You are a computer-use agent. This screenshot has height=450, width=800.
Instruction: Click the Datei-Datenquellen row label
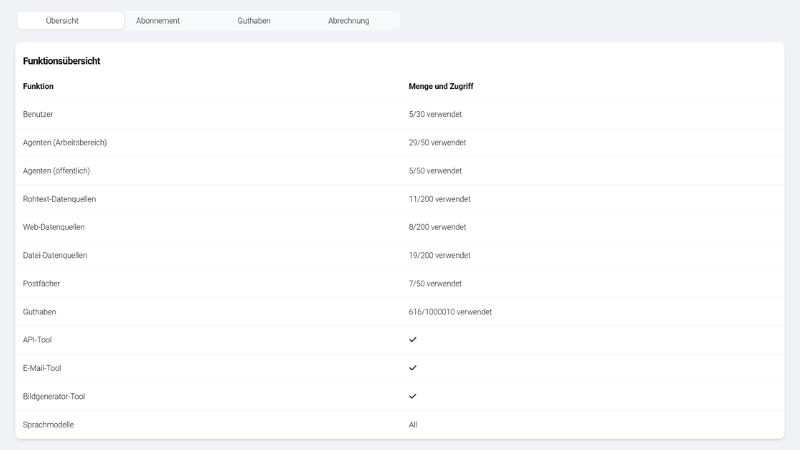click(55, 255)
